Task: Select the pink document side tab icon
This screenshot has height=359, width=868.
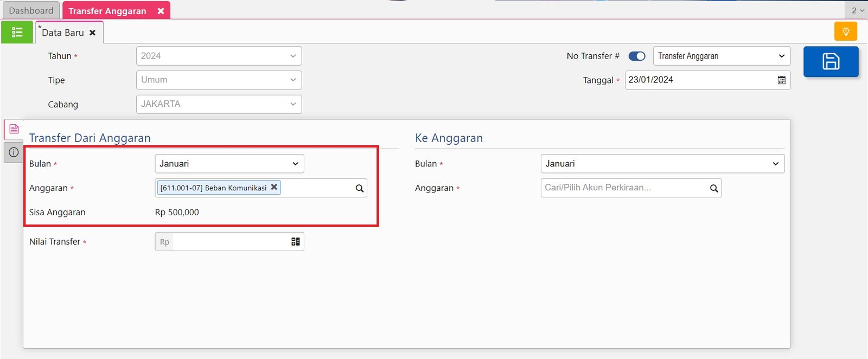Action: tap(14, 129)
